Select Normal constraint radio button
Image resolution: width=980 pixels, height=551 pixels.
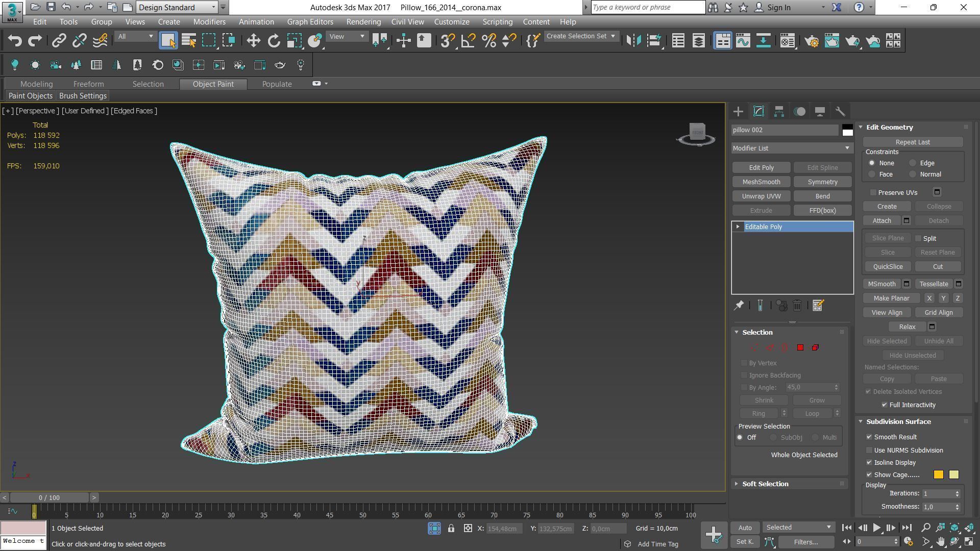(913, 174)
